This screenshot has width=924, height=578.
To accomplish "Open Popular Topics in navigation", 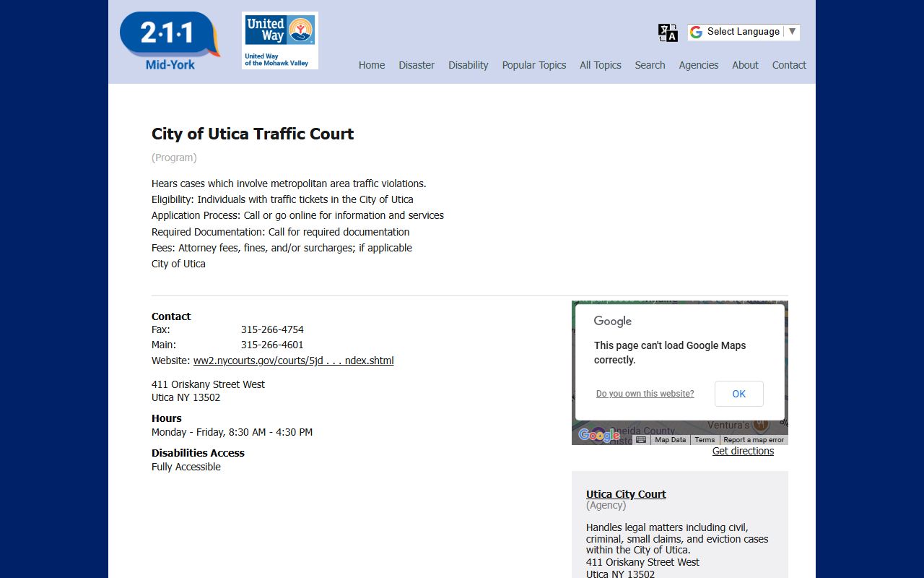I will click(x=533, y=65).
